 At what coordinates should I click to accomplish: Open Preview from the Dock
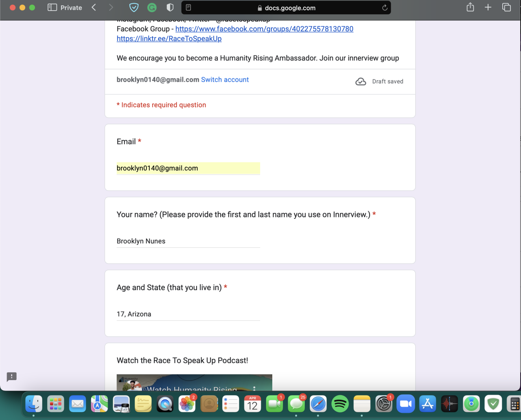point(121,404)
